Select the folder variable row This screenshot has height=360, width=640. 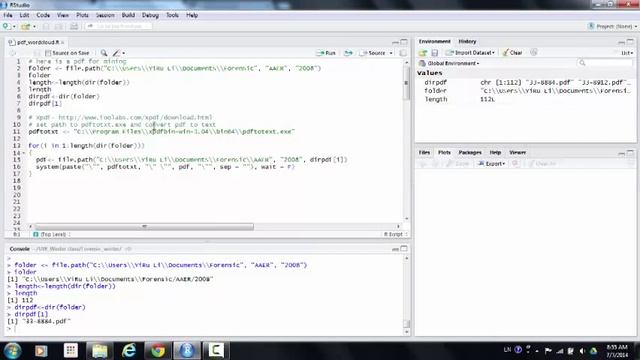[526, 91]
